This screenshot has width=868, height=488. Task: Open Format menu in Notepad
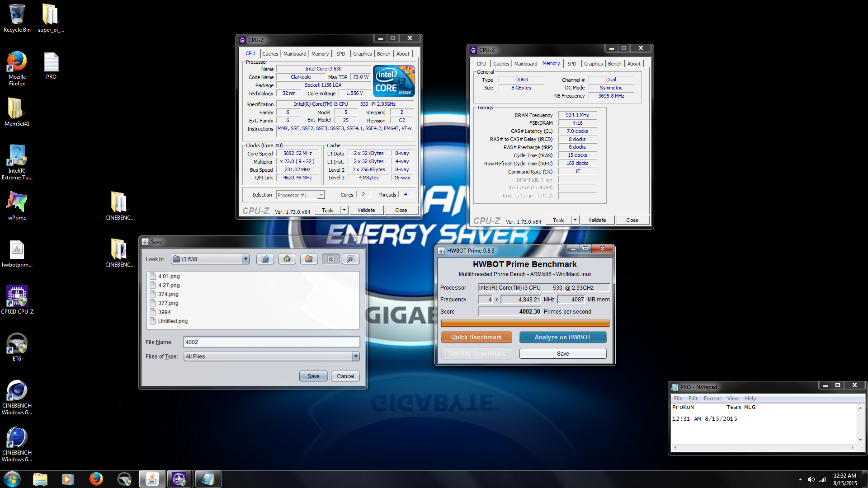pyautogui.click(x=712, y=399)
